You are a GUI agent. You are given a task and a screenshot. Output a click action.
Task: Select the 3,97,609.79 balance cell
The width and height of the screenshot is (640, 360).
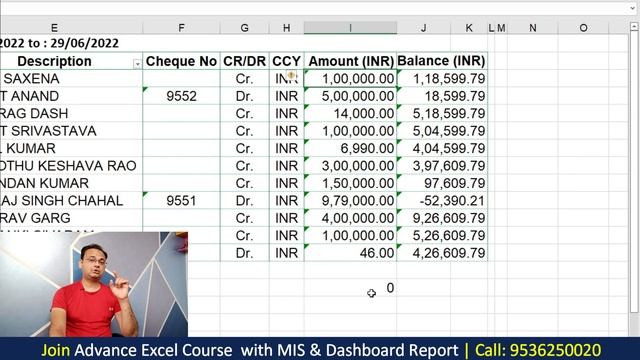coord(442,166)
